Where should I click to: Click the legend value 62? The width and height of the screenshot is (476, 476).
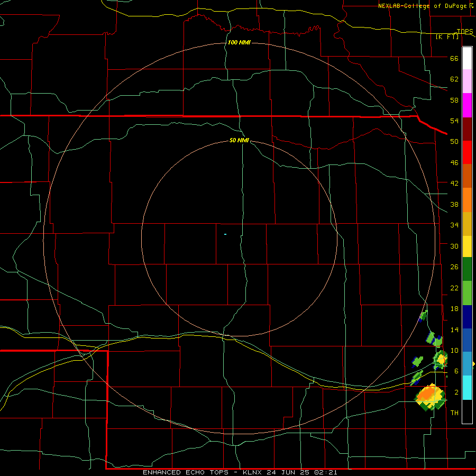[x=454, y=79]
